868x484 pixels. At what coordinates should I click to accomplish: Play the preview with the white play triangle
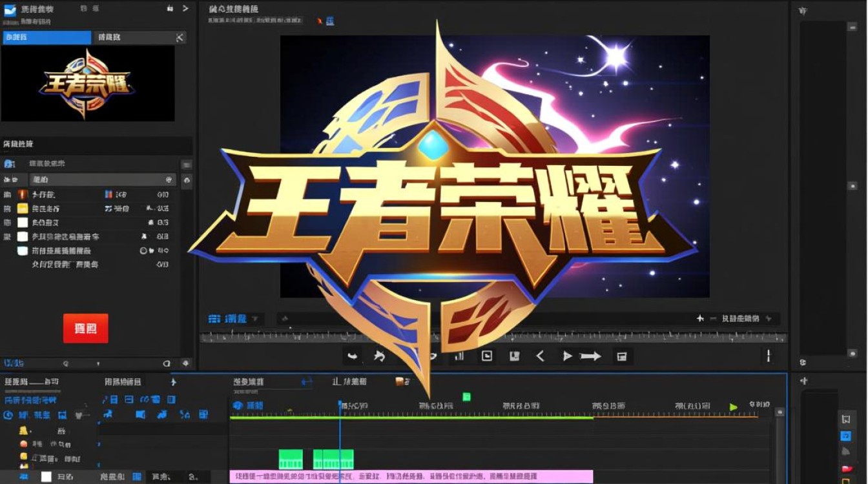[x=567, y=356]
